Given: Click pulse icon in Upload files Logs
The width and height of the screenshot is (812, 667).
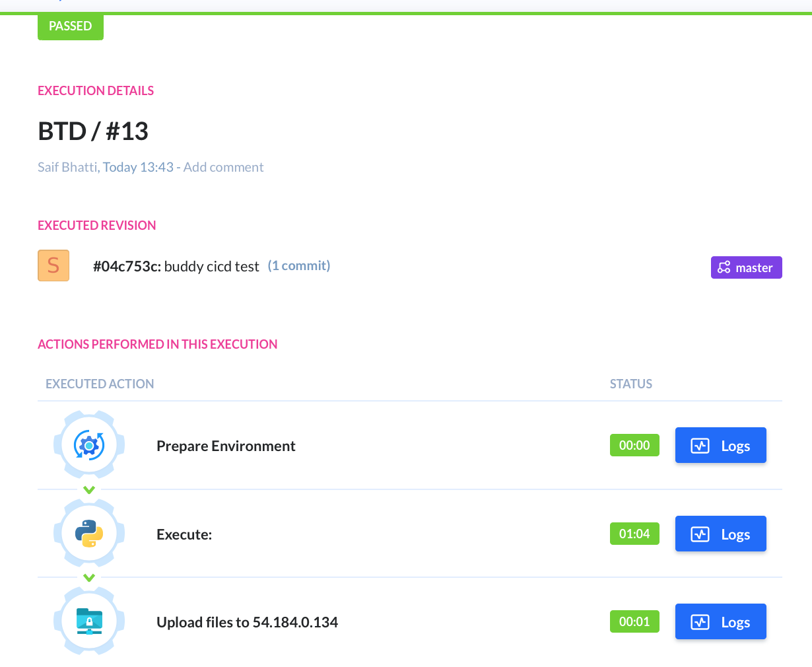Looking at the screenshot, I should (700, 622).
